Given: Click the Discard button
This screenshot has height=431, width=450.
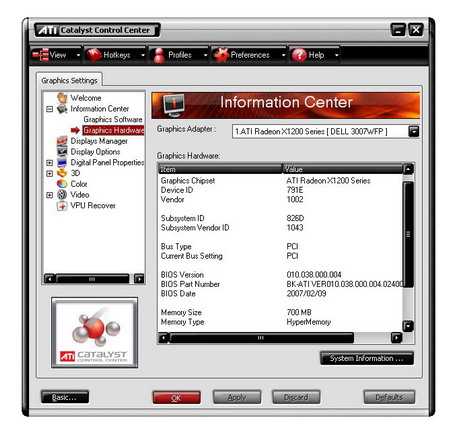Looking at the screenshot, I should 296,397.
